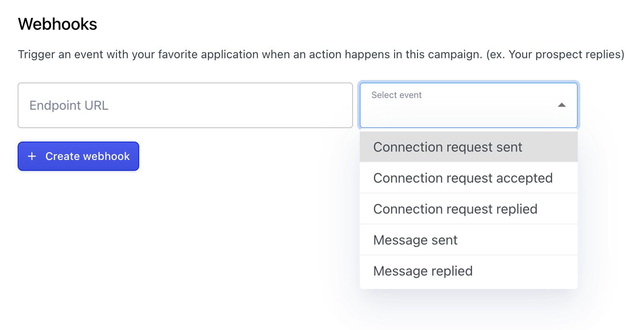Viewport: 644px width, 330px height.
Task: Click the campaign description text
Action: (321, 54)
